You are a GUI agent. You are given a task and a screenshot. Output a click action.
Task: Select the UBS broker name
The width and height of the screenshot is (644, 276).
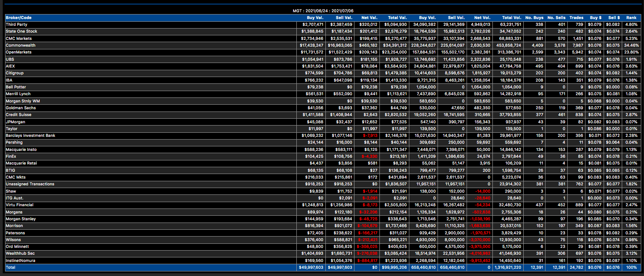coord(10,59)
